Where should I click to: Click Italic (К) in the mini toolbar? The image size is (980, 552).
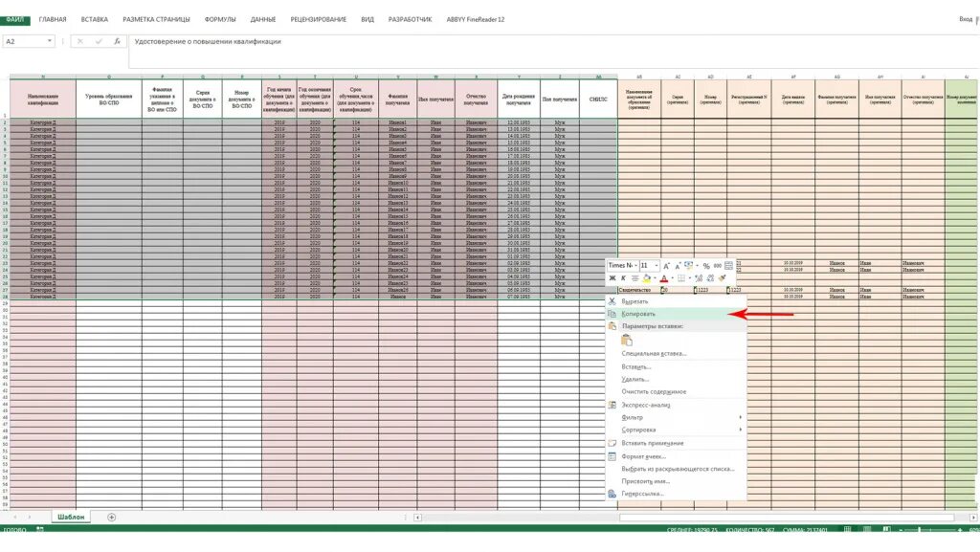click(x=623, y=277)
